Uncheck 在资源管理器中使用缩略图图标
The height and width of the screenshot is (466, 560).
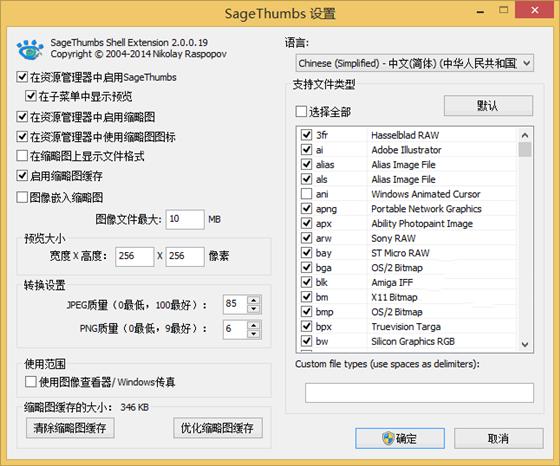[22, 136]
